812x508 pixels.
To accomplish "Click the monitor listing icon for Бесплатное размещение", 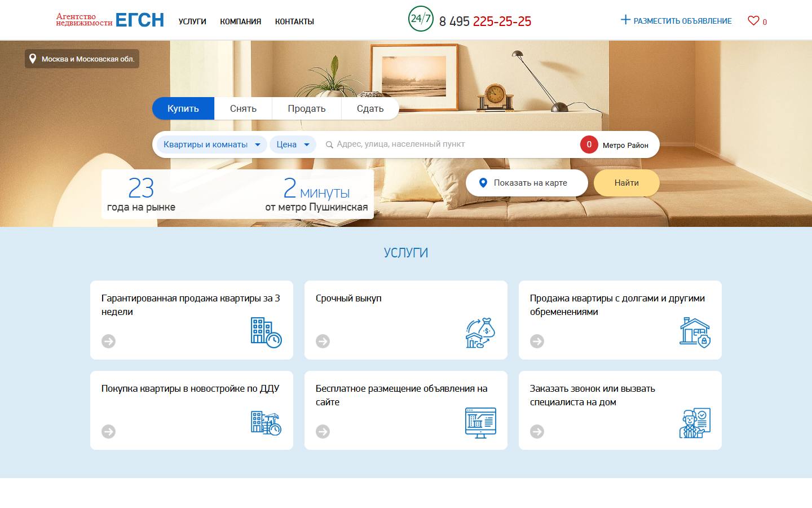I will click(x=480, y=423).
